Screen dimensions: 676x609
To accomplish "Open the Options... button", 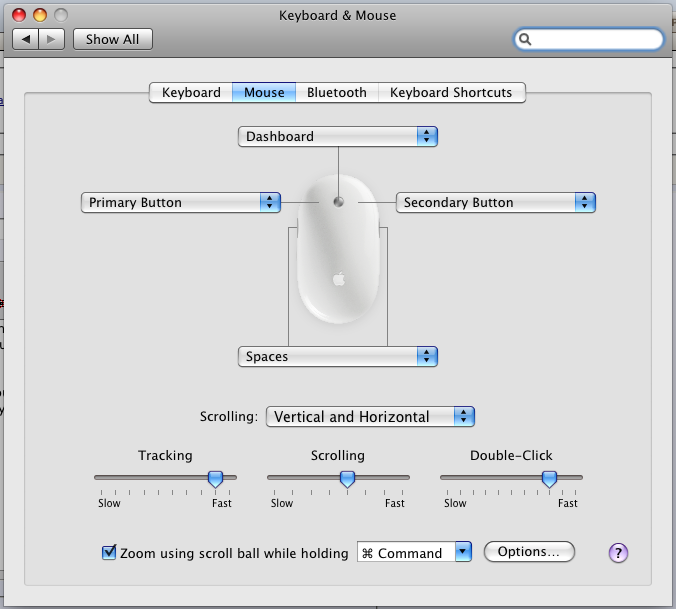I will point(529,552).
